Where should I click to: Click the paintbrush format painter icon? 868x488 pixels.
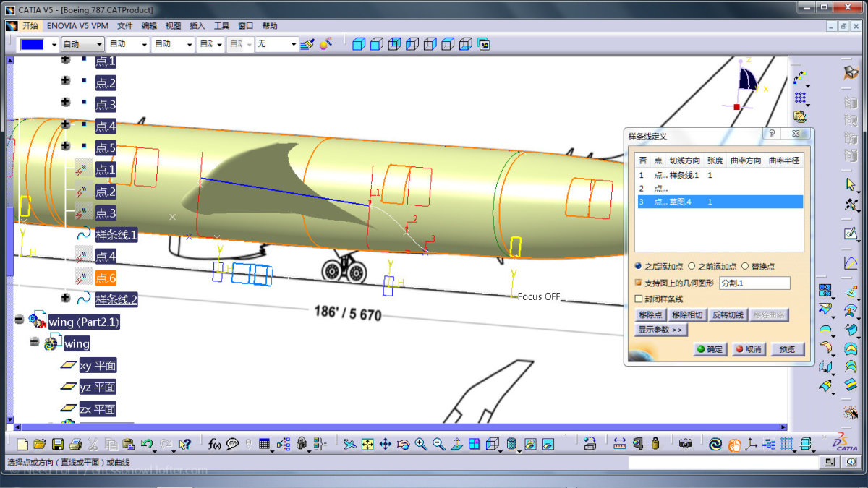point(307,44)
